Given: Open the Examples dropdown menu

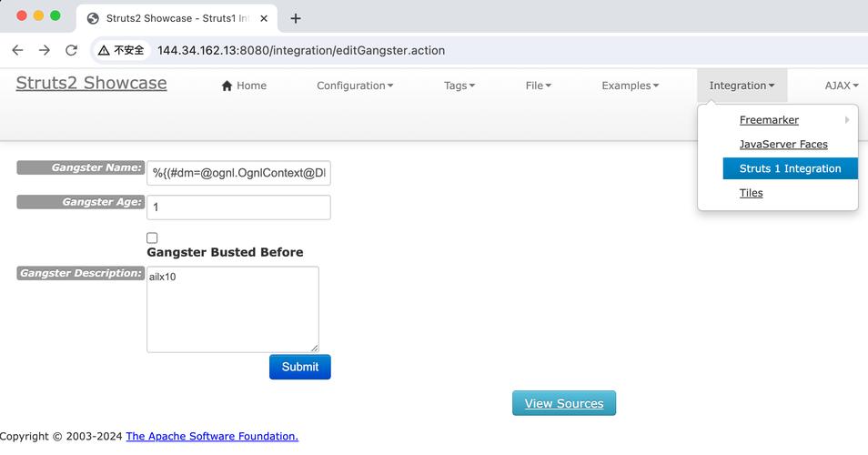Looking at the screenshot, I should (x=630, y=86).
